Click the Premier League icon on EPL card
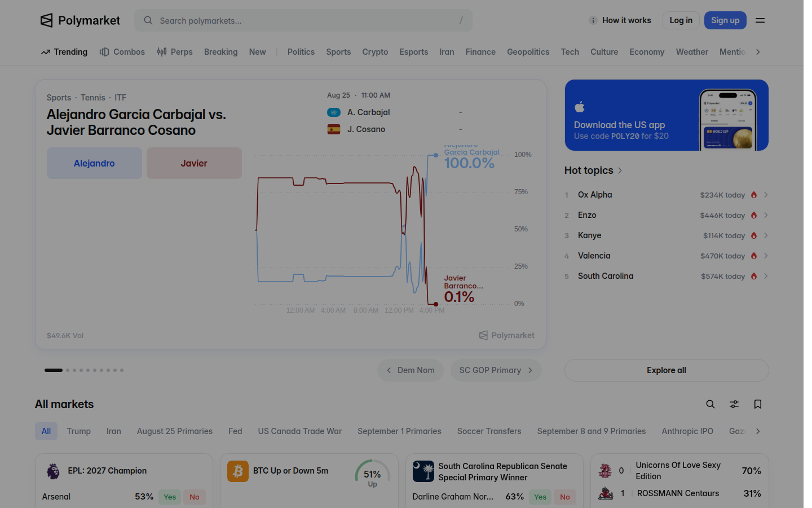Screen dimensions: 812x508 [53, 471]
